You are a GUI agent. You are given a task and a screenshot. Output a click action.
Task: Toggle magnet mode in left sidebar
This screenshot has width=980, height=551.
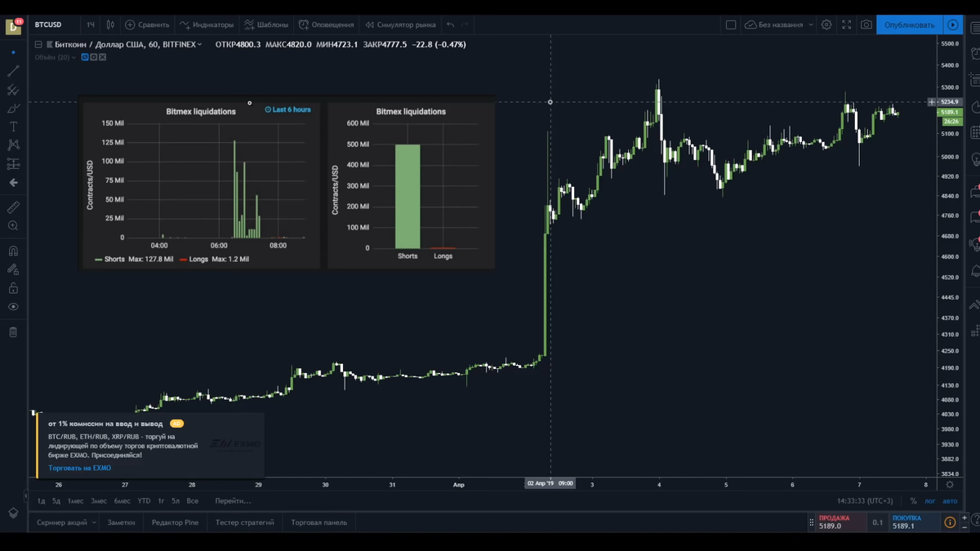tap(13, 251)
